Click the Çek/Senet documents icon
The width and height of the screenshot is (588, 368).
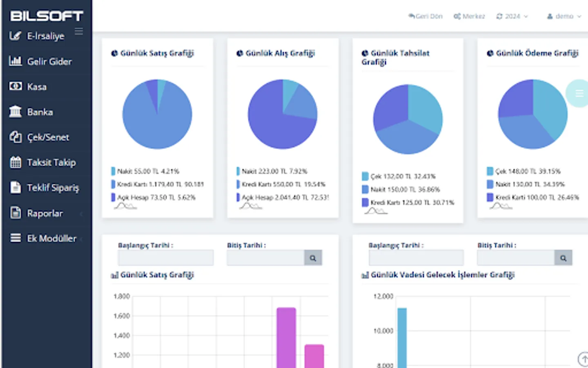click(15, 137)
